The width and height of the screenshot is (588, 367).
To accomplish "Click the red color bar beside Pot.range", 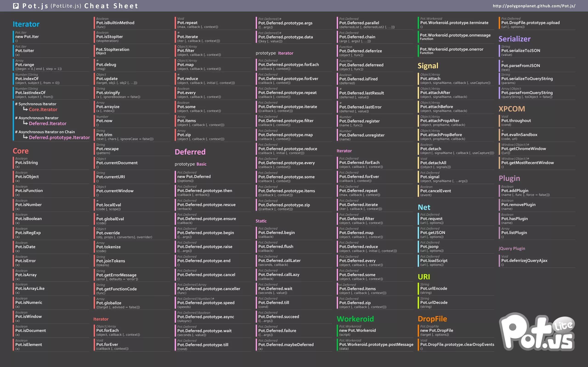I will (14, 64).
